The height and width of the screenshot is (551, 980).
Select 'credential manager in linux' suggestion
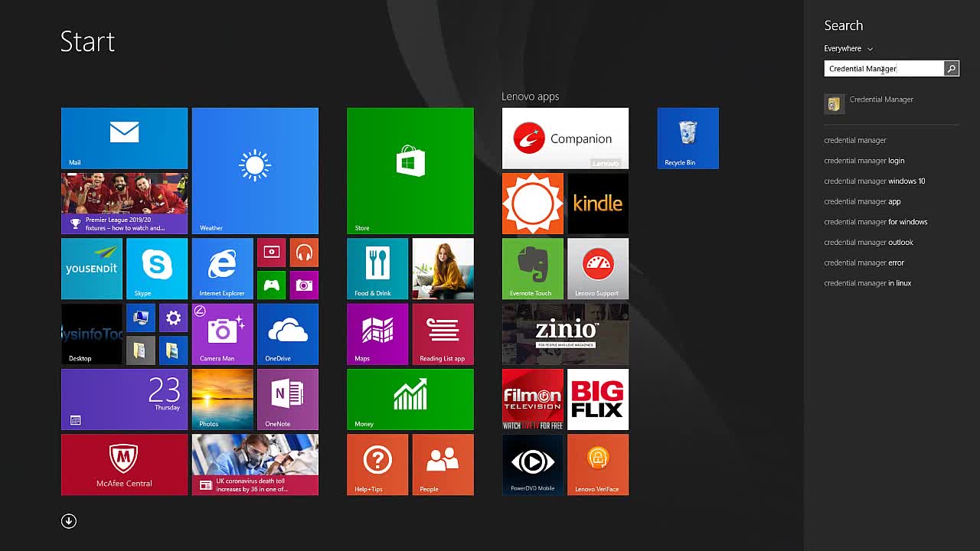(x=867, y=283)
